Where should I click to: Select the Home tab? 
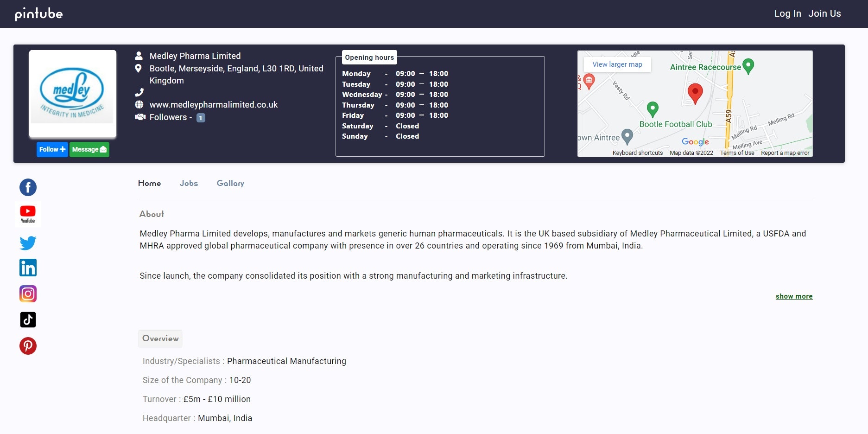[149, 183]
